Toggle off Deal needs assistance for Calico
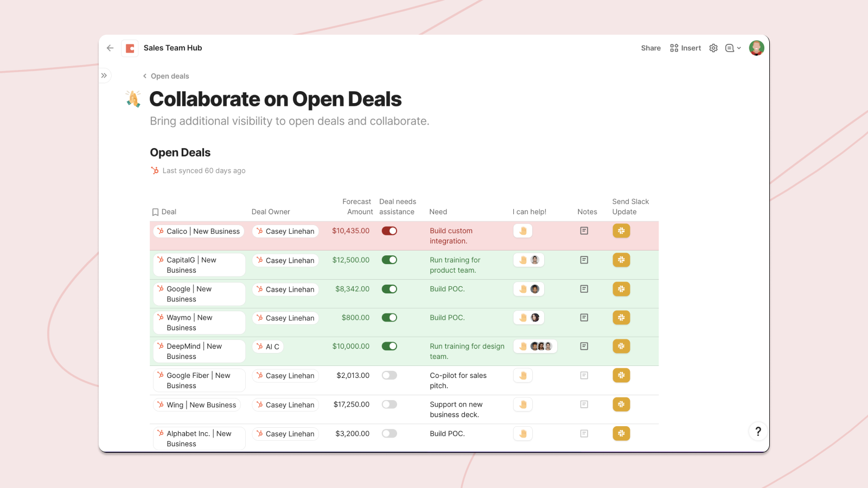 [390, 230]
